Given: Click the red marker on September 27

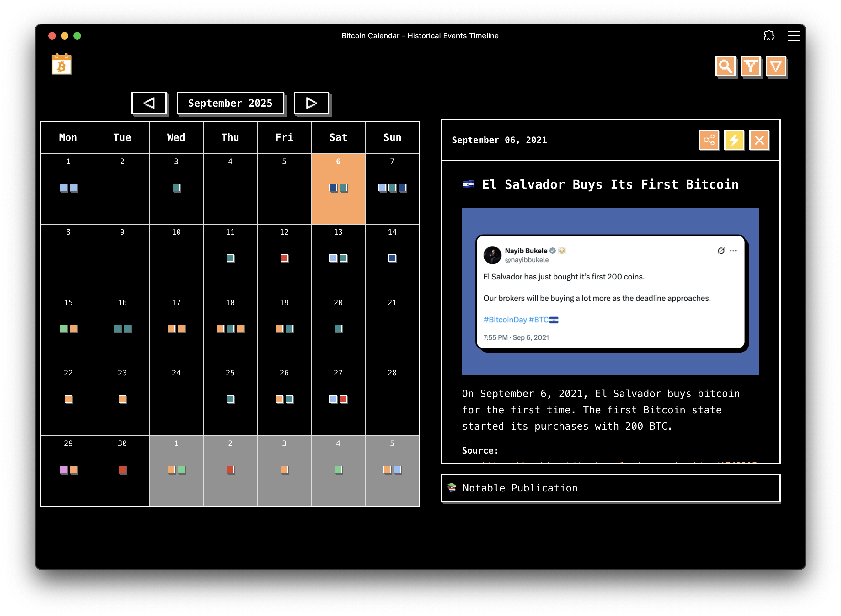Looking at the screenshot, I should (343, 399).
